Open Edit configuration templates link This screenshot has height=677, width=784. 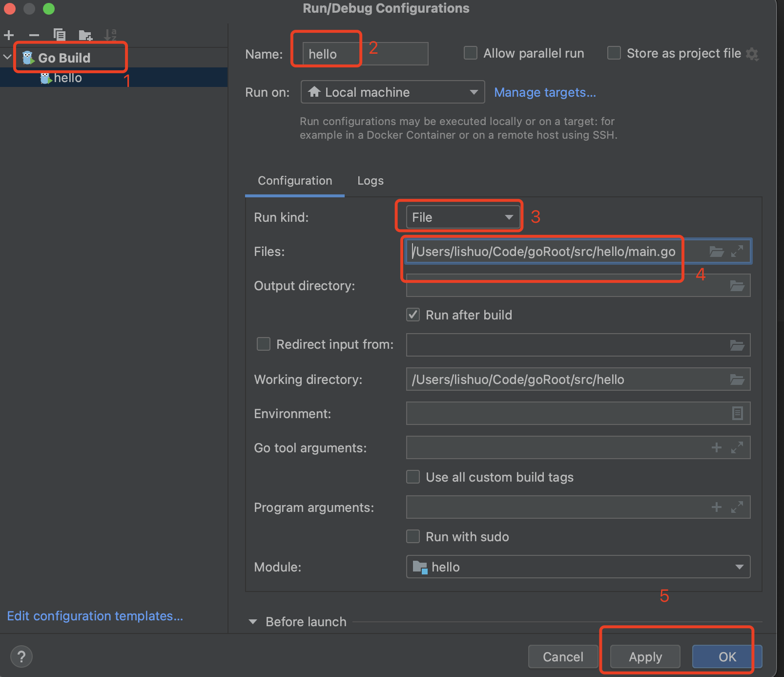(95, 616)
